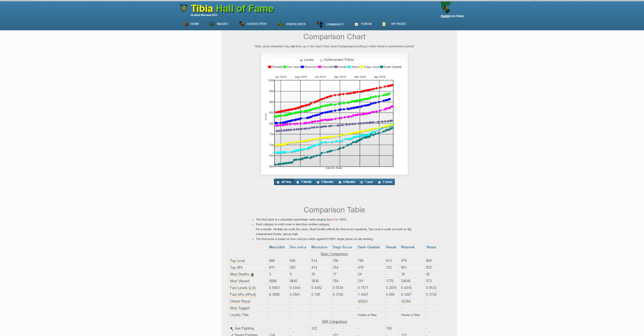Viewport: 644px width, 336px height.
Task: Click the Rashid NPC sprite icon
Action: (x=446, y=8)
